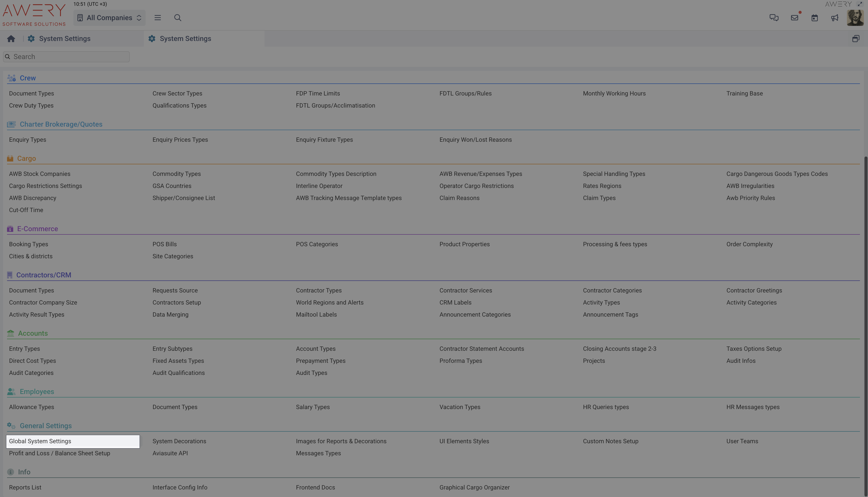The height and width of the screenshot is (497, 868).
Task: Open the mail envelope icon
Action: click(794, 18)
